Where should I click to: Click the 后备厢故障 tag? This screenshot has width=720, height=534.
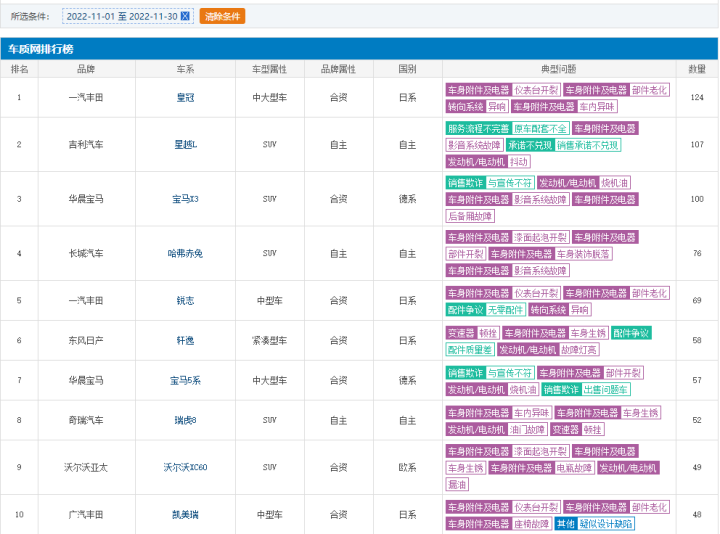point(470,216)
